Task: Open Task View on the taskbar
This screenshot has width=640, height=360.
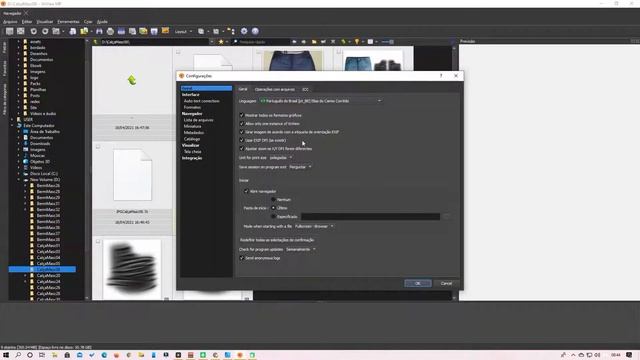Action: tap(42, 355)
